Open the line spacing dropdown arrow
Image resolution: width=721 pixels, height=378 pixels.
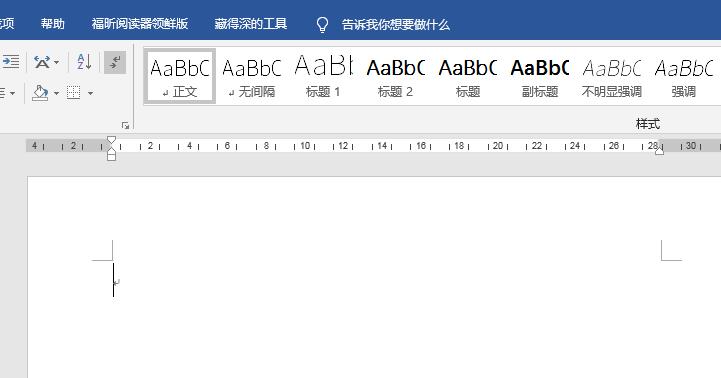pos(12,93)
